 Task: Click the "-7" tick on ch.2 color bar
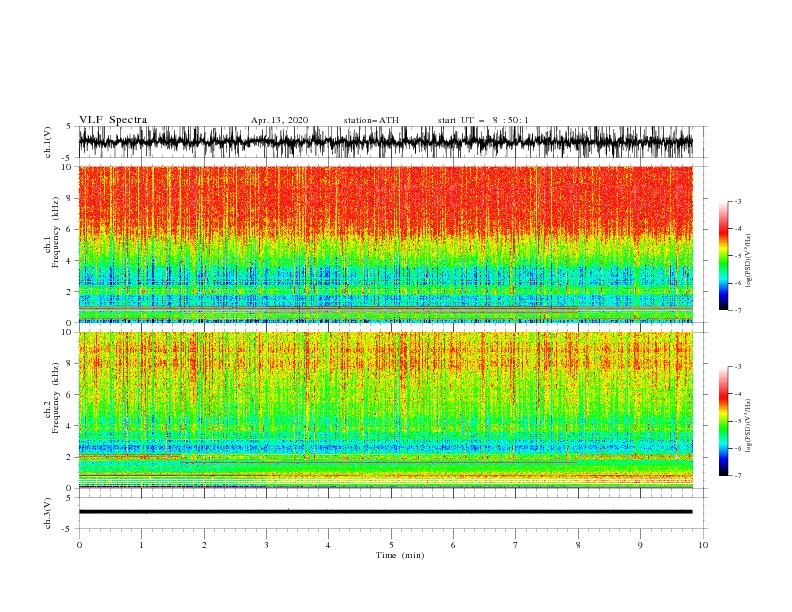738,476
